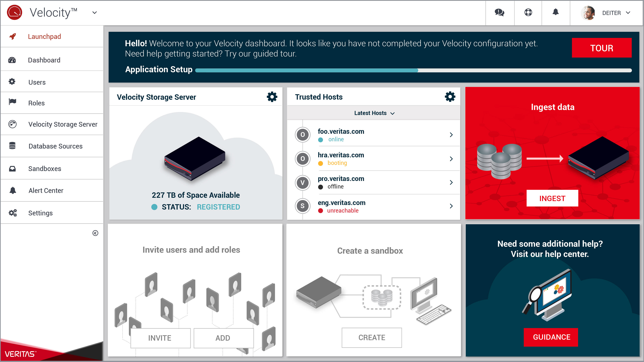Expand the Velocity app title dropdown
This screenshot has height=362, width=644.
coord(94,13)
